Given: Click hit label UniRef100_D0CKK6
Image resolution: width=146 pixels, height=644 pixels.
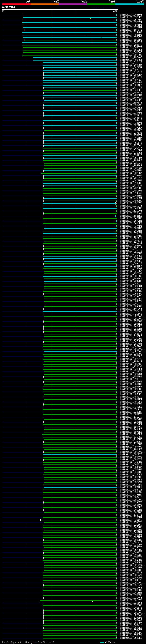Looking at the screenshot, I should click(x=131, y=108).
